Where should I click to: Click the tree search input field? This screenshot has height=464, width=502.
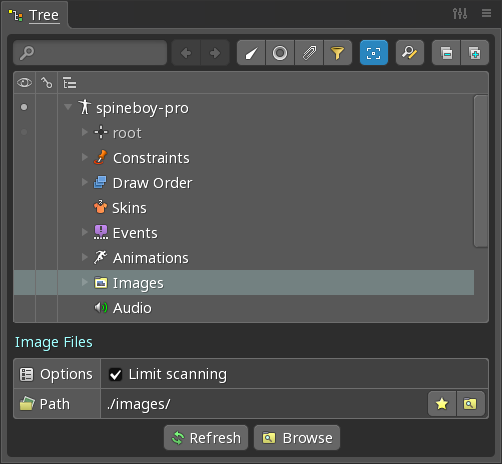click(x=90, y=53)
